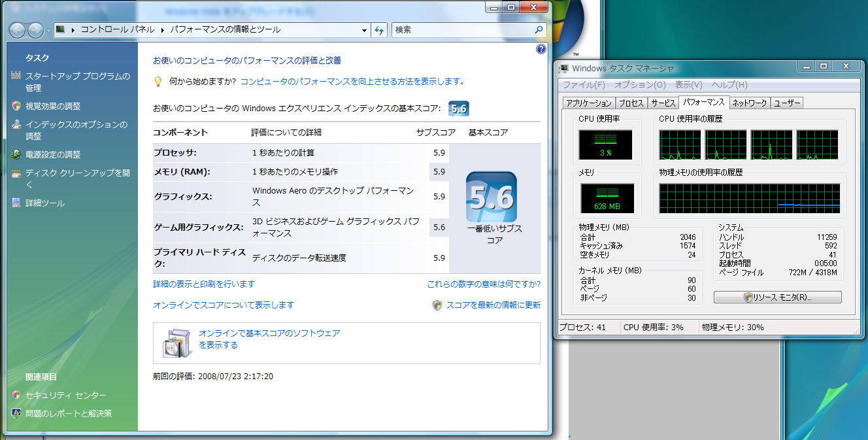Image resolution: width=868 pixels, height=440 pixels.
Task: Click the 5.6 base score badge next to heading
Action: pyautogui.click(x=459, y=109)
